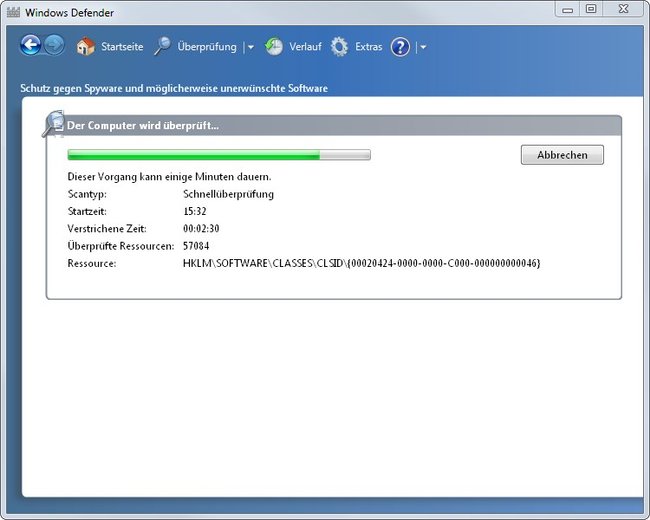Open the Startseite house icon
The image size is (650, 520).
click(x=85, y=46)
